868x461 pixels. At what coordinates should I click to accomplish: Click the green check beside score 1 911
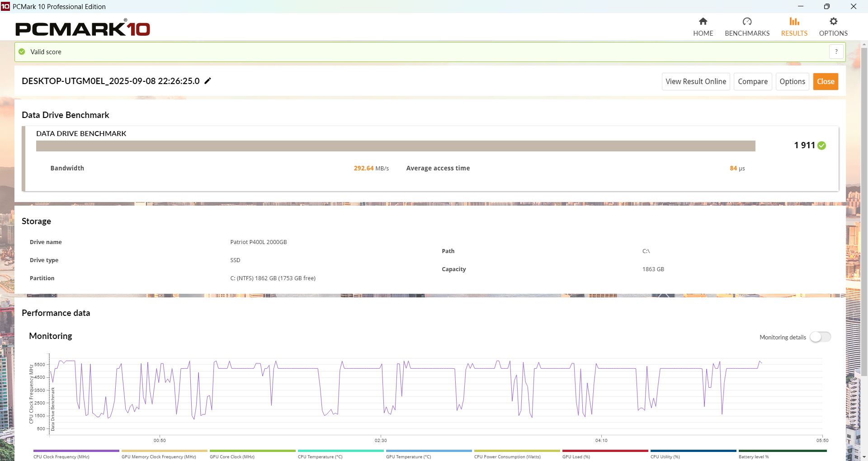click(822, 146)
